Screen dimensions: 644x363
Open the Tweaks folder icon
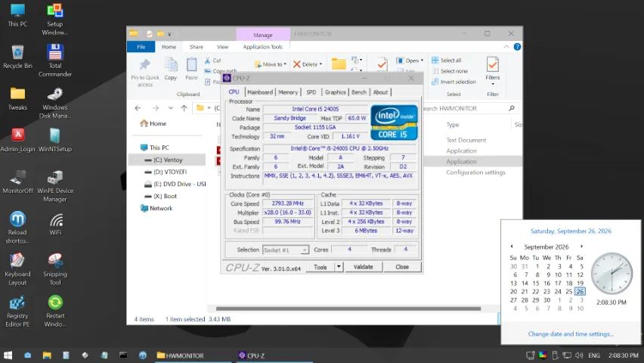point(17,98)
